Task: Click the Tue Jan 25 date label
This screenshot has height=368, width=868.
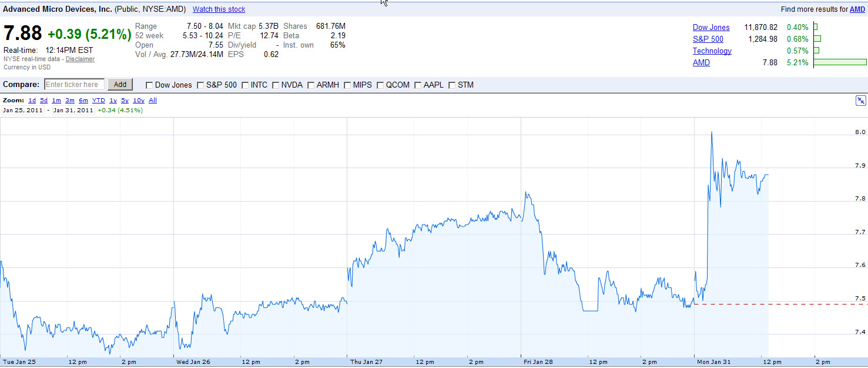Action: click(19, 362)
